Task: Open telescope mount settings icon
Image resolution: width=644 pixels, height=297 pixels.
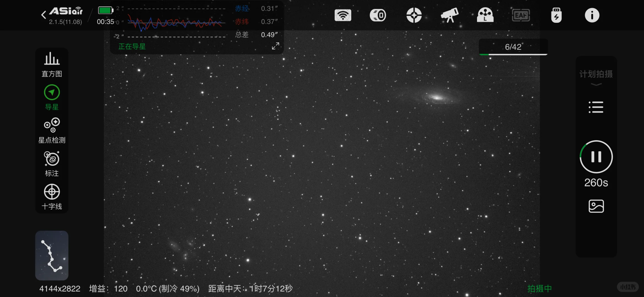Action: click(450, 15)
